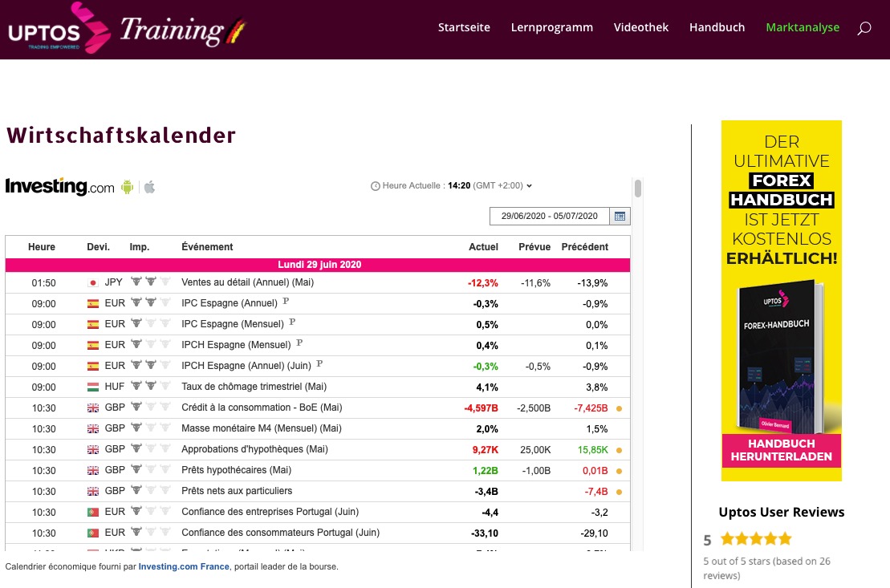Click the previous value 15,85K
The height and width of the screenshot is (588, 890).
point(592,450)
